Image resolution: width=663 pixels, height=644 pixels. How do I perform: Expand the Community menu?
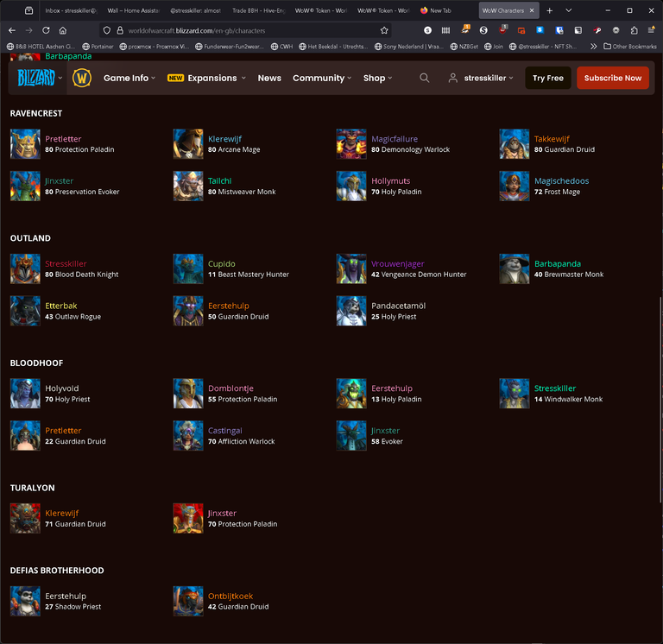(x=322, y=78)
